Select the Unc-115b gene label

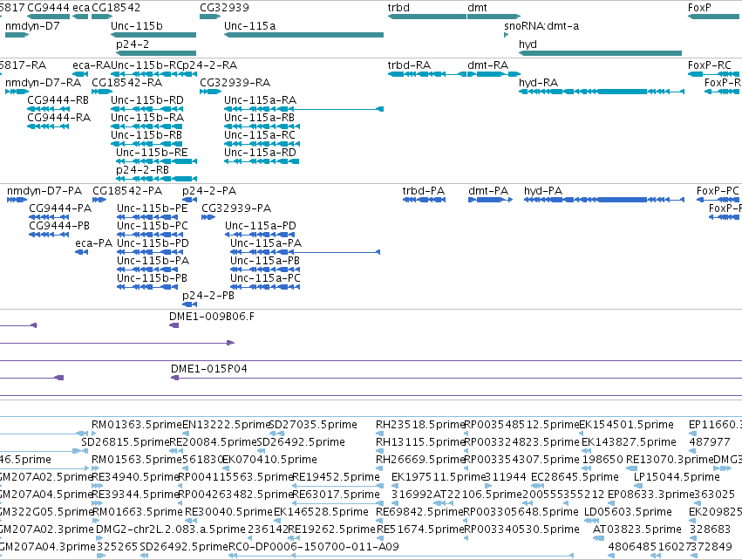click(137, 26)
